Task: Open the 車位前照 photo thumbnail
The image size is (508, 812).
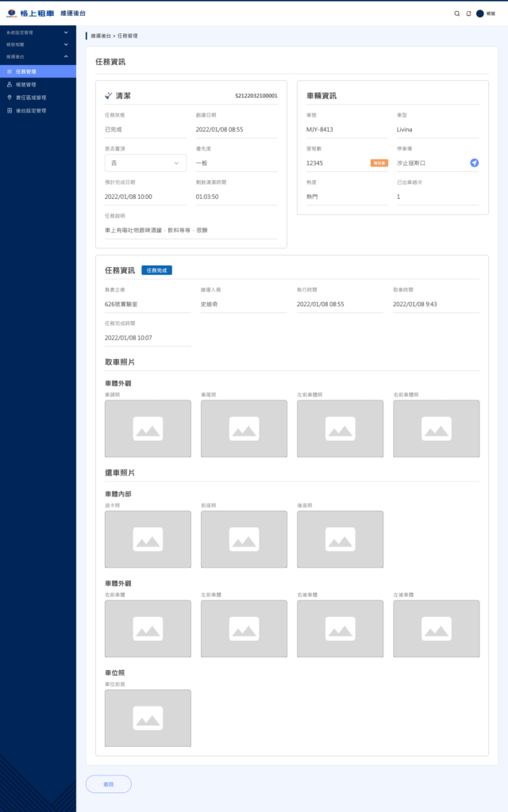Action: tap(148, 718)
